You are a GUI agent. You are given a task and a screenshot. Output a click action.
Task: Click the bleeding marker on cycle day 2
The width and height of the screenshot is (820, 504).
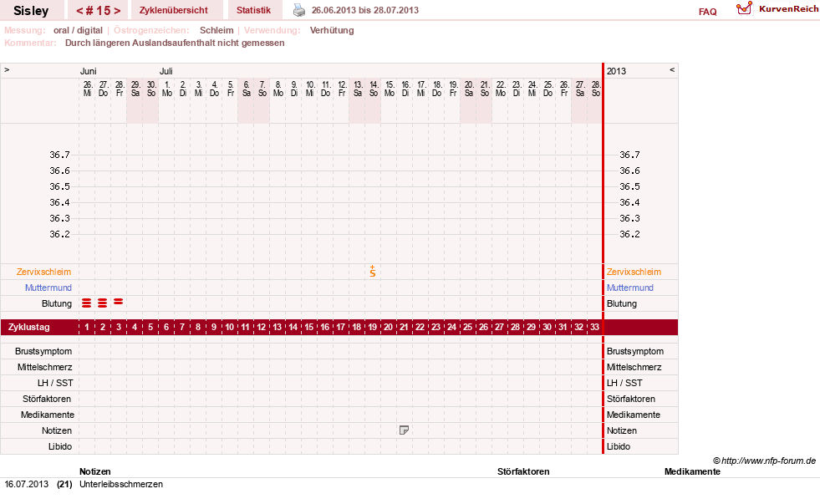pos(103,303)
